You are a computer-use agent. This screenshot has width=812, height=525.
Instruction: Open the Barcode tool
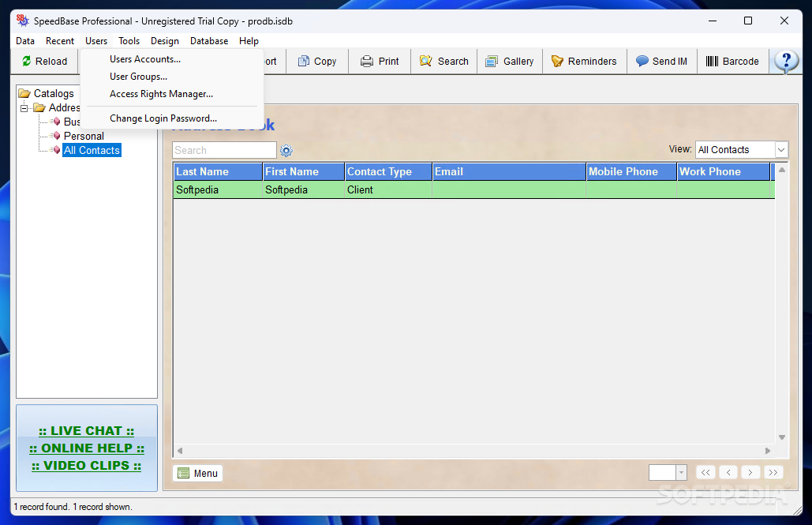[x=732, y=61]
